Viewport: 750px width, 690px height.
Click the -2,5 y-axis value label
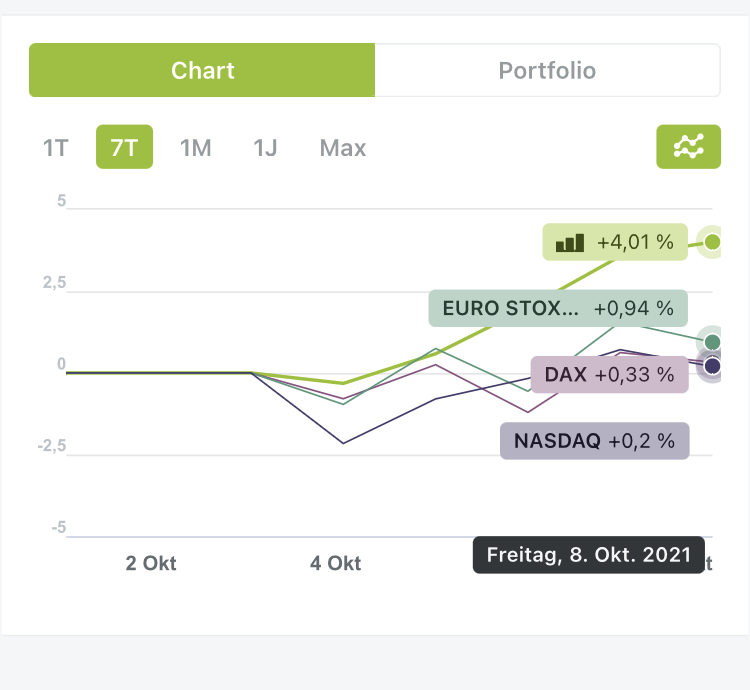(51, 446)
